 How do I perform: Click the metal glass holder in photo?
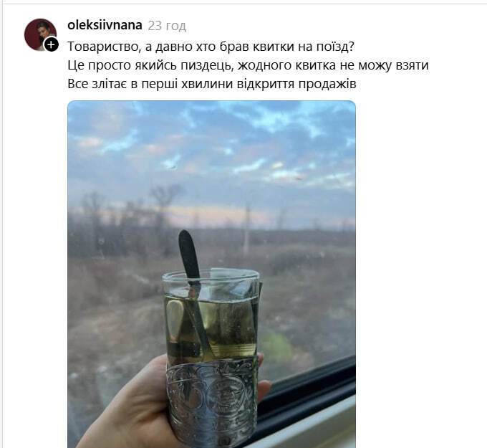point(212,404)
